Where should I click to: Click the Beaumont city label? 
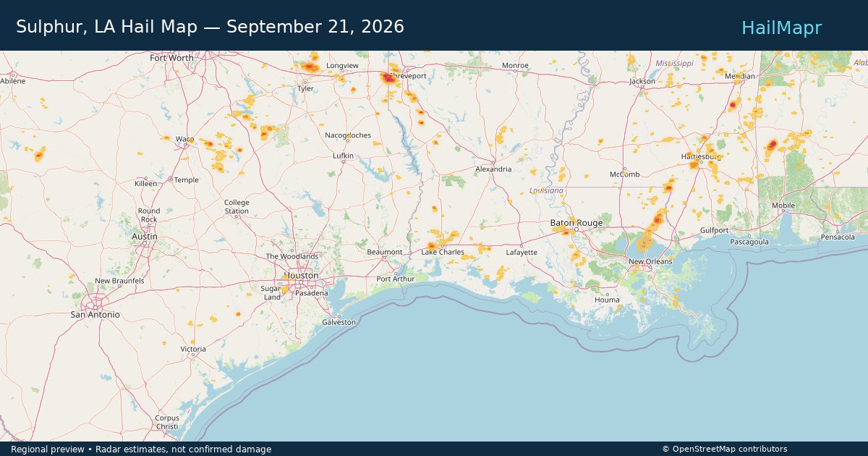385,252
